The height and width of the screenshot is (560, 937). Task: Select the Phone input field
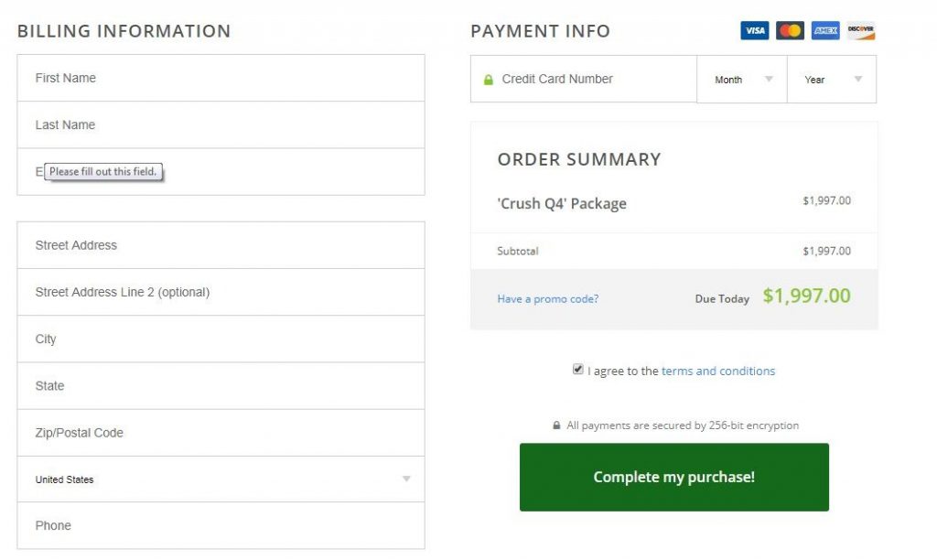point(221,526)
